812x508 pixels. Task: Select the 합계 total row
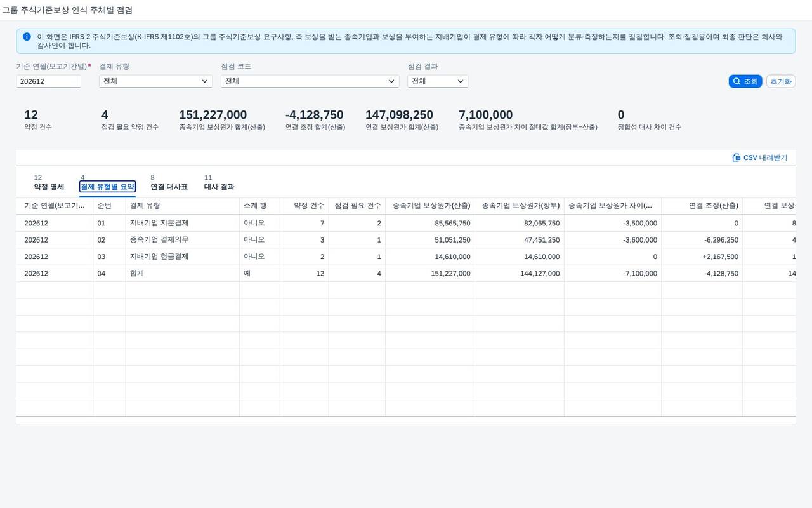406,273
